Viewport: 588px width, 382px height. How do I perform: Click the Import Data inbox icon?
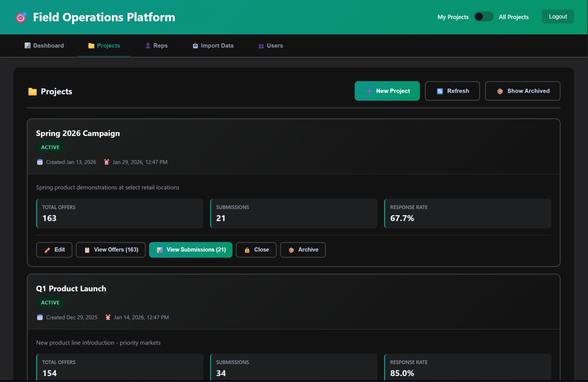click(x=195, y=46)
